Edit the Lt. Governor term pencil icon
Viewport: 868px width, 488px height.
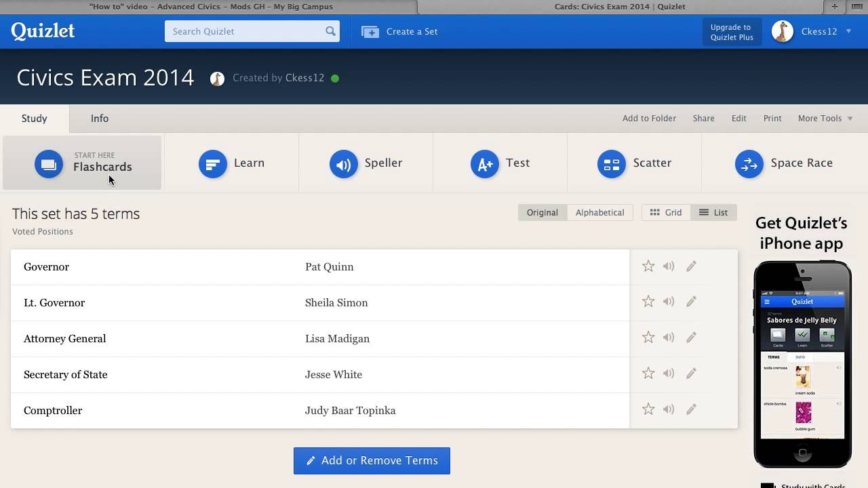point(691,302)
